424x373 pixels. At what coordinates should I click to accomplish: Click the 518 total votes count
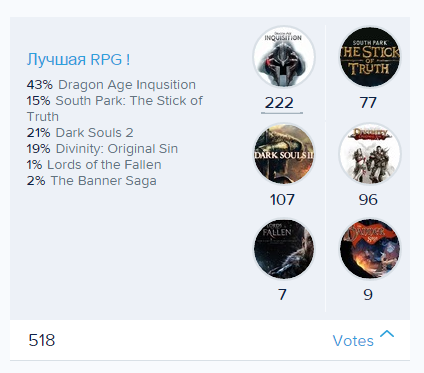coord(42,340)
